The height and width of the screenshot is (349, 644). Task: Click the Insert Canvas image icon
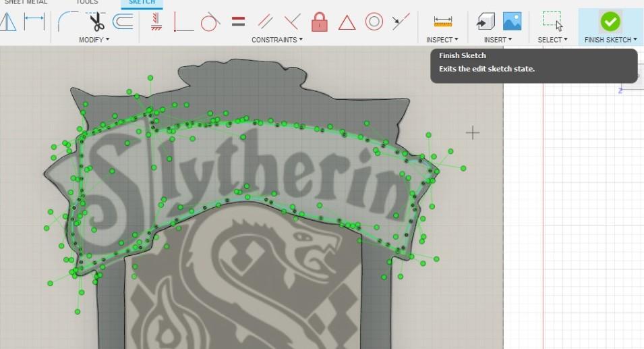click(512, 22)
